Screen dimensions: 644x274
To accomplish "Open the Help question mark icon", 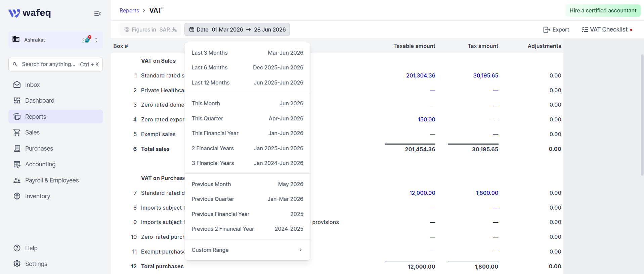I will [17, 248].
